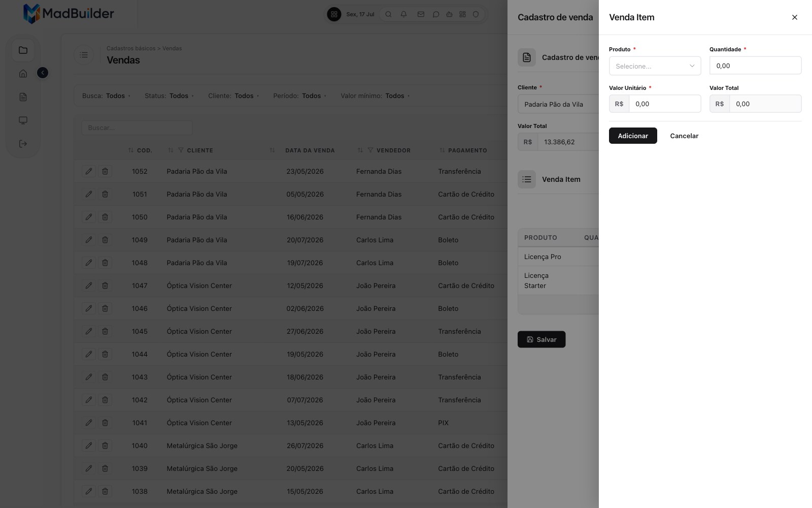Open the chat bubble icon
Image resolution: width=812 pixels, height=508 pixels.
(x=435, y=14)
